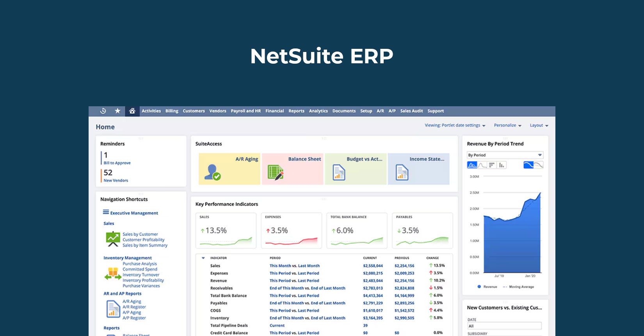This screenshot has height=336, width=644.
Task: Click the AR and AP Reports document icon
Action: pyautogui.click(x=113, y=309)
